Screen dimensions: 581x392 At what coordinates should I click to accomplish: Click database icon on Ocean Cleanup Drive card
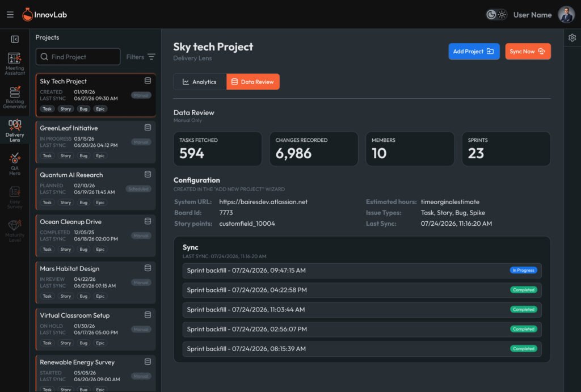click(x=148, y=221)
